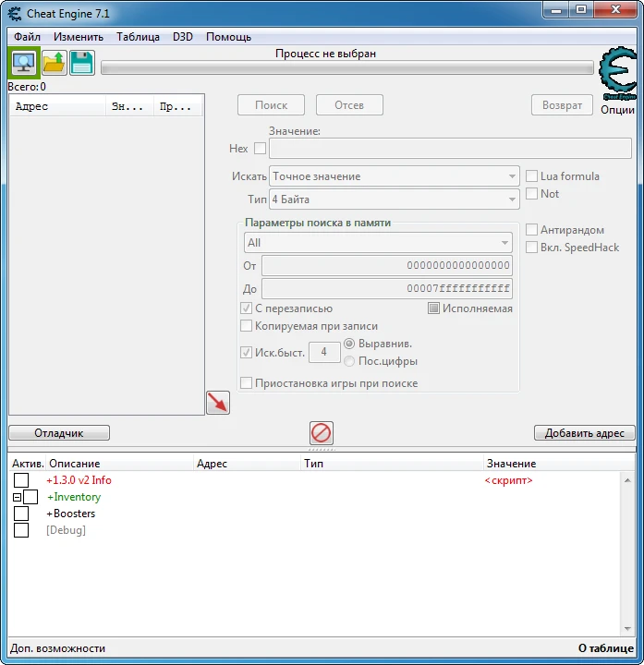Viewport: 644px width, 665px height.
Task: Open the Искать scan type dropdown
Action: 395,176
